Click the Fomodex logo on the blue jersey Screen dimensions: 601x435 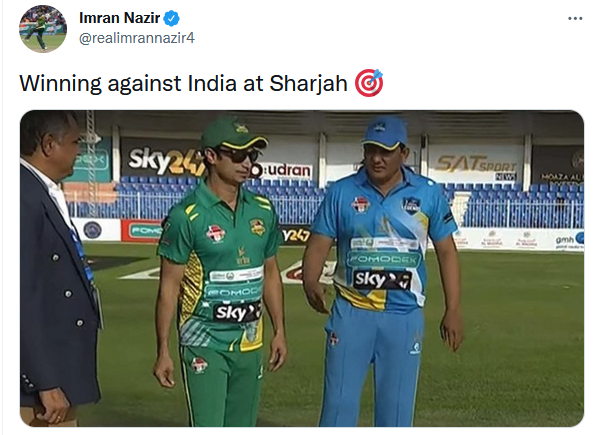click(384, 259)
